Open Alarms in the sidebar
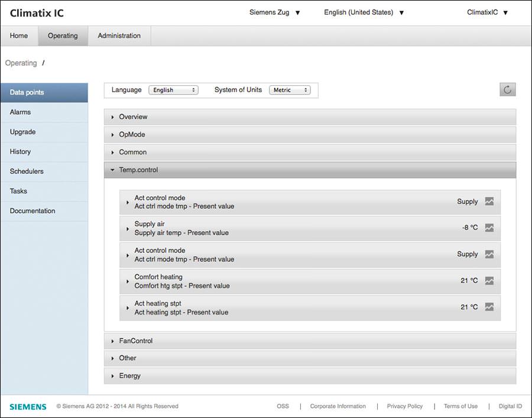This screenshot has width=532, height=418. [44, 112]
